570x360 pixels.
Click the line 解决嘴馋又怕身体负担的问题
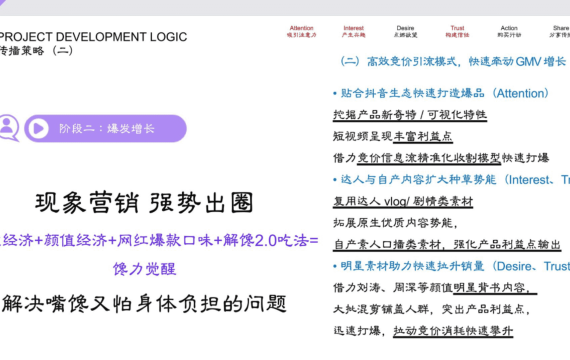click(x=144, y=304)
